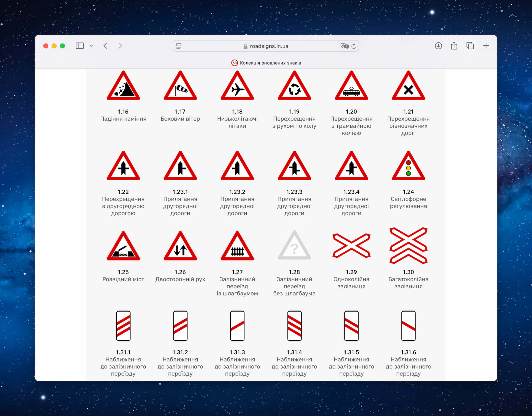Click the 1.31.2 two-stripe approach marker

(x=180, y=326)
